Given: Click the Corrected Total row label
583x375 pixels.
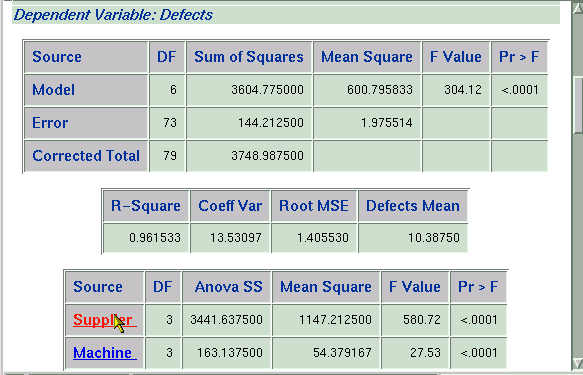Looking at the screenshot, I should click(86, 156).
